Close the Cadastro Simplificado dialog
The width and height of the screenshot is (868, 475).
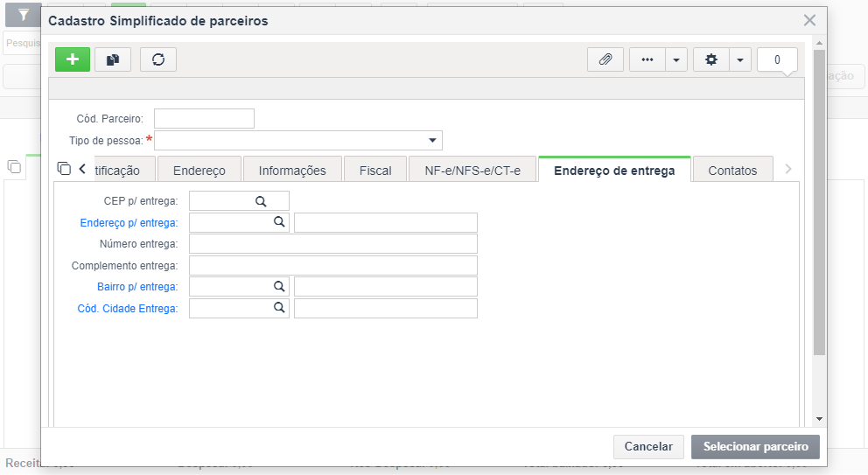pos(809,20)
